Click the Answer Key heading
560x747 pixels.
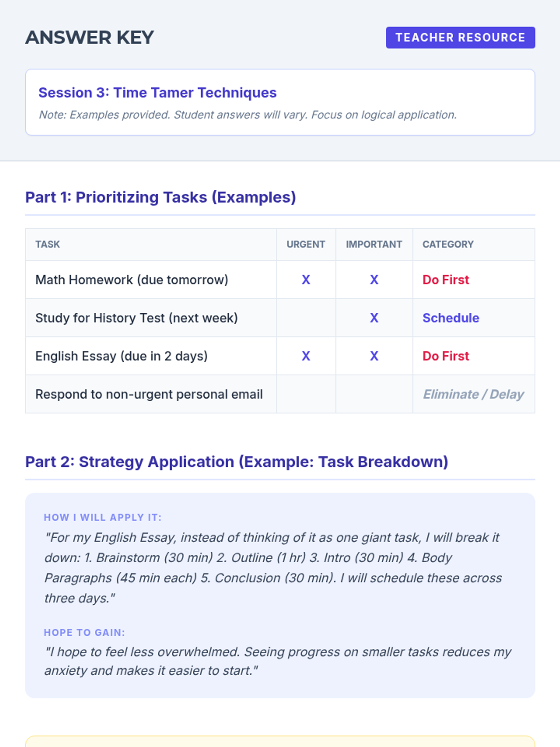tap(90, 37)
